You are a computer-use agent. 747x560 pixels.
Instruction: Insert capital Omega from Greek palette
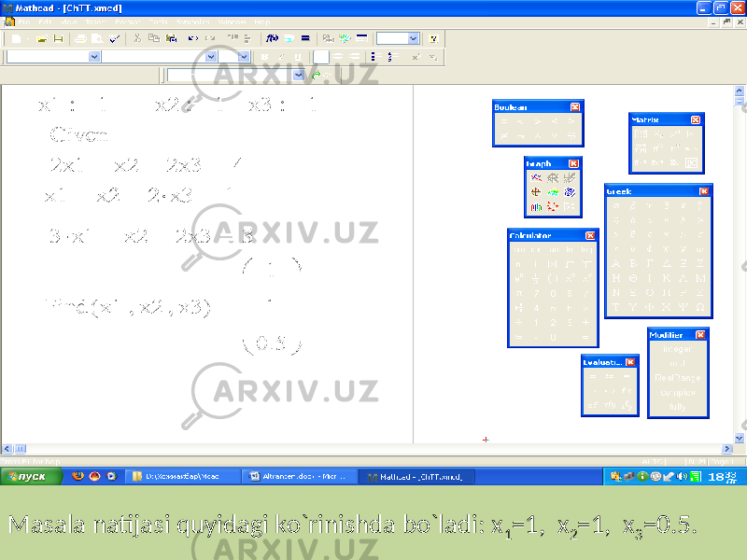point(699,307)
